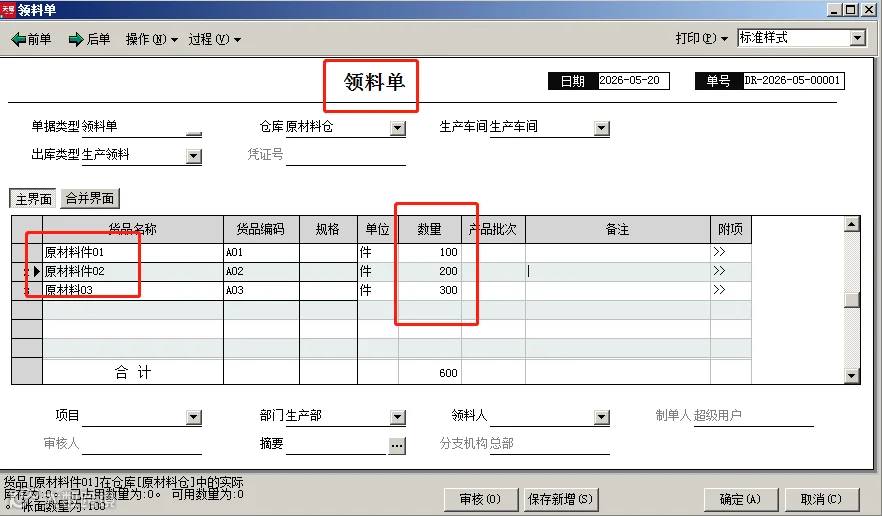This screenshot has height=516, width=882.
Task: Click the 数量 column header
Action: click(430, 230)
